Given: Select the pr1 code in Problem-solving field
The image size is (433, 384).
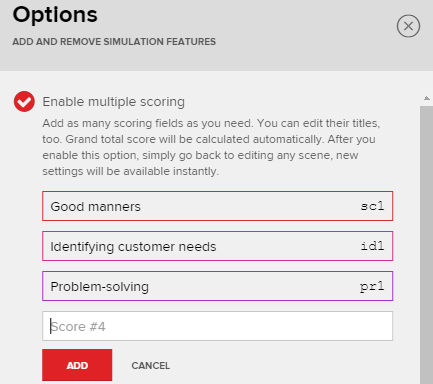Looking at the screenshot, I should 372,287.
